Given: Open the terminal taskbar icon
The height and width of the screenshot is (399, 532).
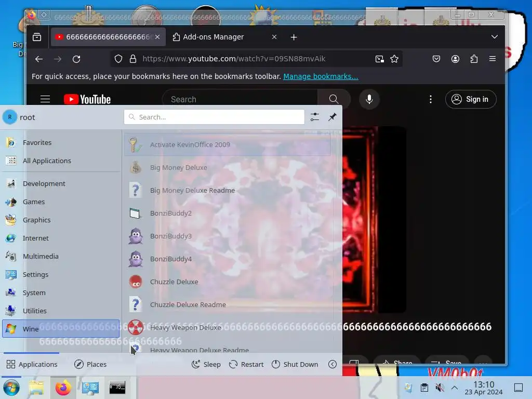Looking at the screenshot, I should (117, 388).
